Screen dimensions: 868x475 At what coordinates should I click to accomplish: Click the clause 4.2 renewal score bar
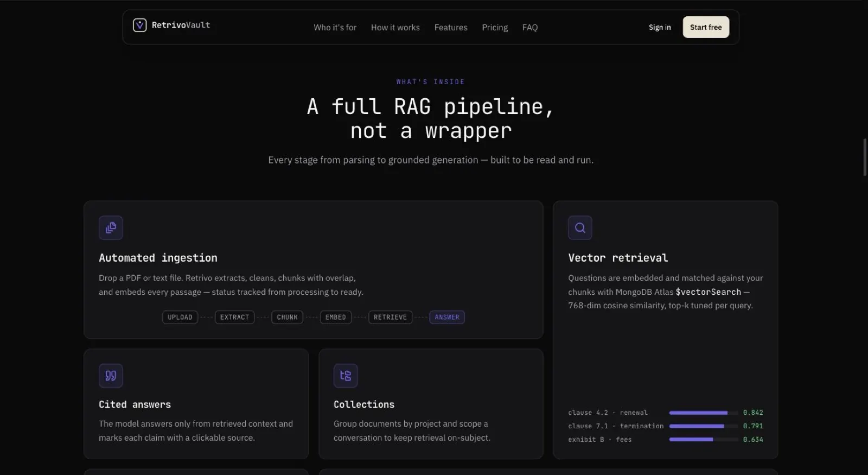(x=704, y=413)
